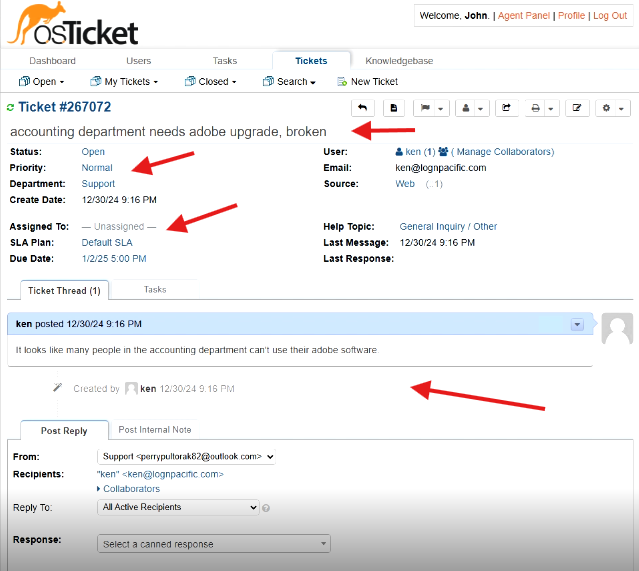The height and width of the screenshot is (571, 639).
Task: Open the thread entry options dropdown arrow
Action: [577, 324]
